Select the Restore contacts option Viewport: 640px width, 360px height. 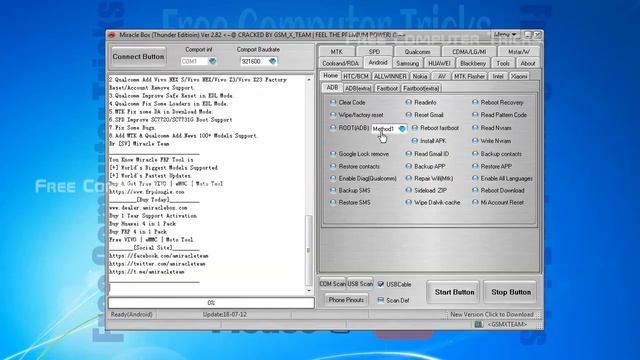pyautogui.click(x=355, y=167)
